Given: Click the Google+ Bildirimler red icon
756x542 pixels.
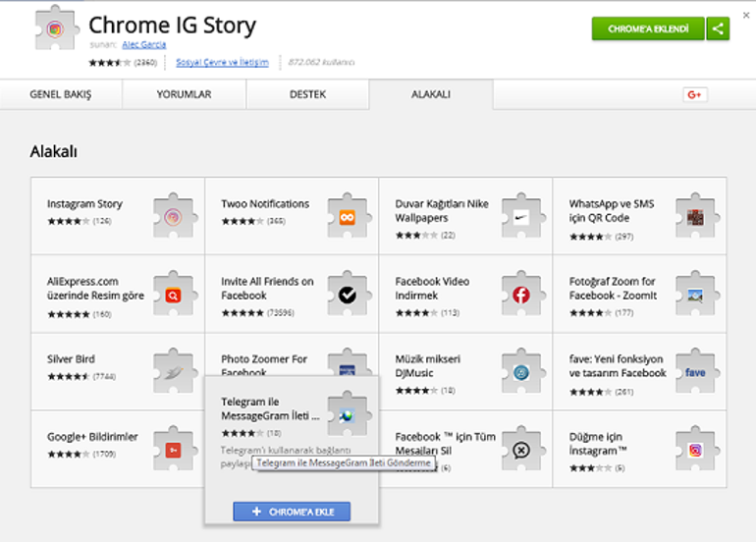Looking at the screenshot, I should coord(173,450).
